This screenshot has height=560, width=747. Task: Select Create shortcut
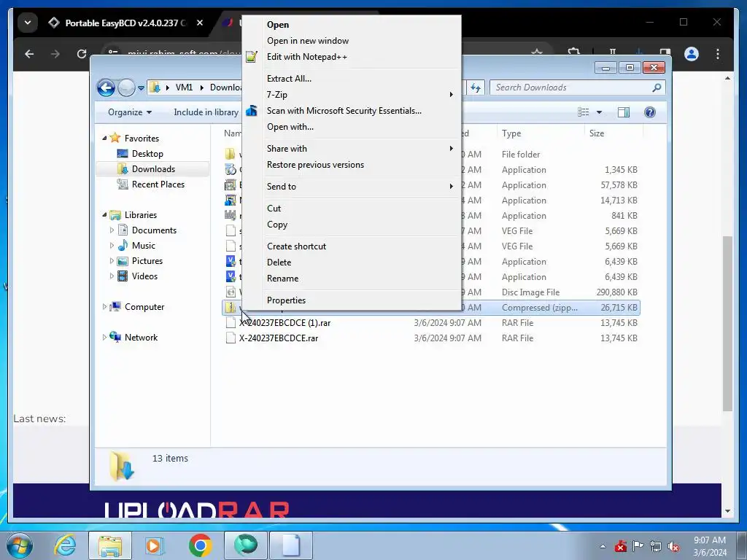pyautogui.click(x=296, y=246)
